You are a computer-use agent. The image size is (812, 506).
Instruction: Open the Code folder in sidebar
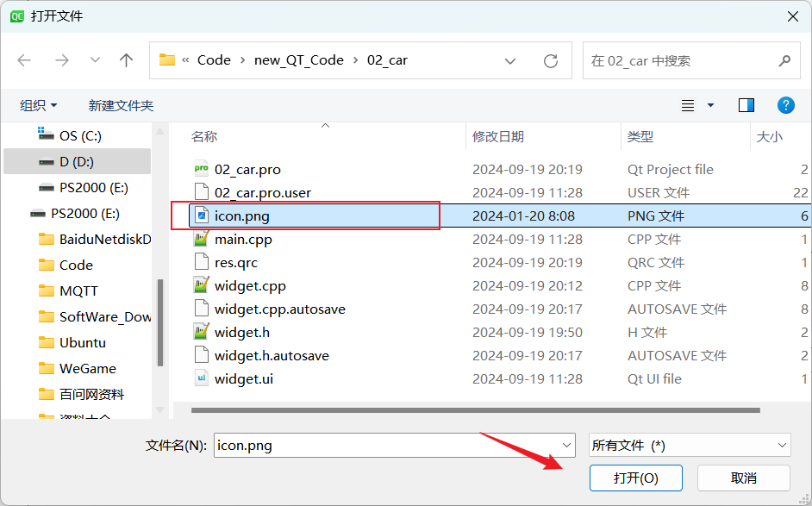[66, 265]
